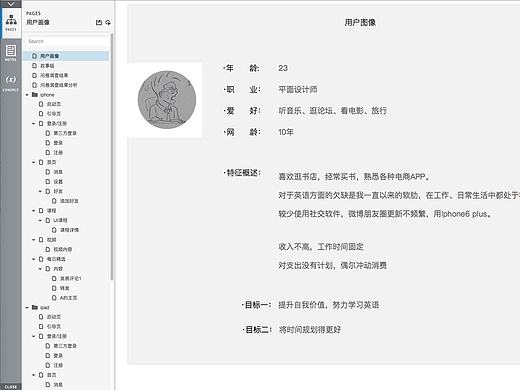
Task: Collapse the 首页 node in iphone folder
Action: tap(34, 162)
